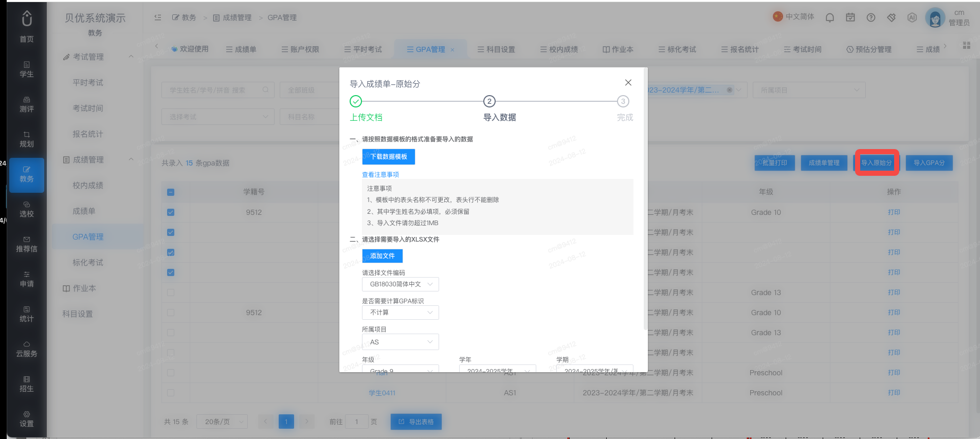Click the help question mark icon
980x439 pixels.
click(x=871, y=17)
